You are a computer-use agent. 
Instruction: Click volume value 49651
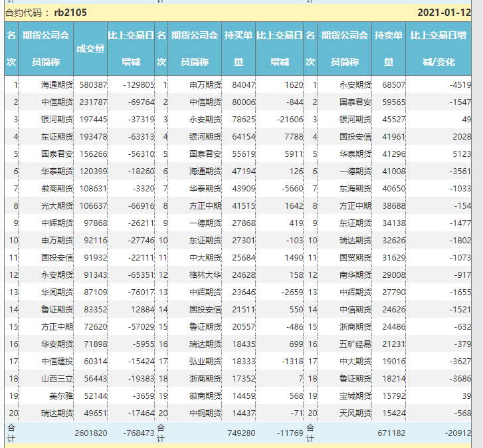tap(96, 413)
